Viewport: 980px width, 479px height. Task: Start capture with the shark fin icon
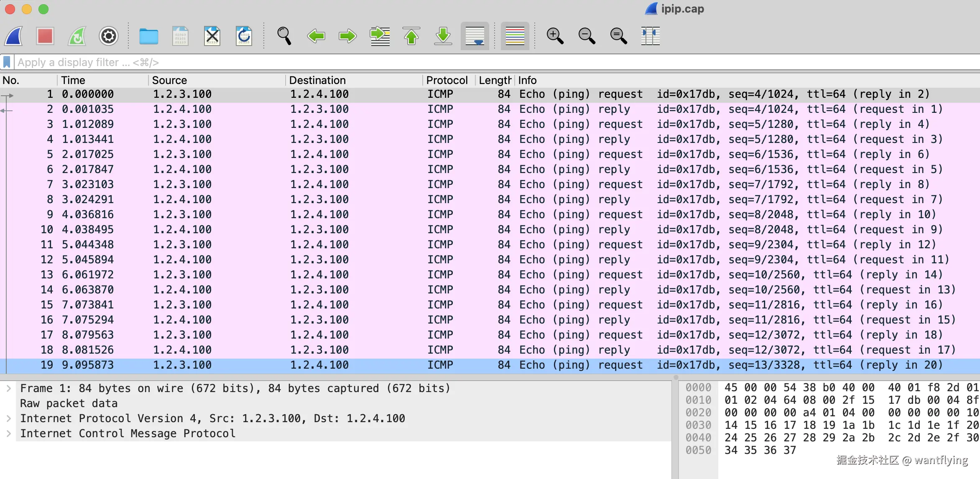pyautogui.click(x=14, y=36)
